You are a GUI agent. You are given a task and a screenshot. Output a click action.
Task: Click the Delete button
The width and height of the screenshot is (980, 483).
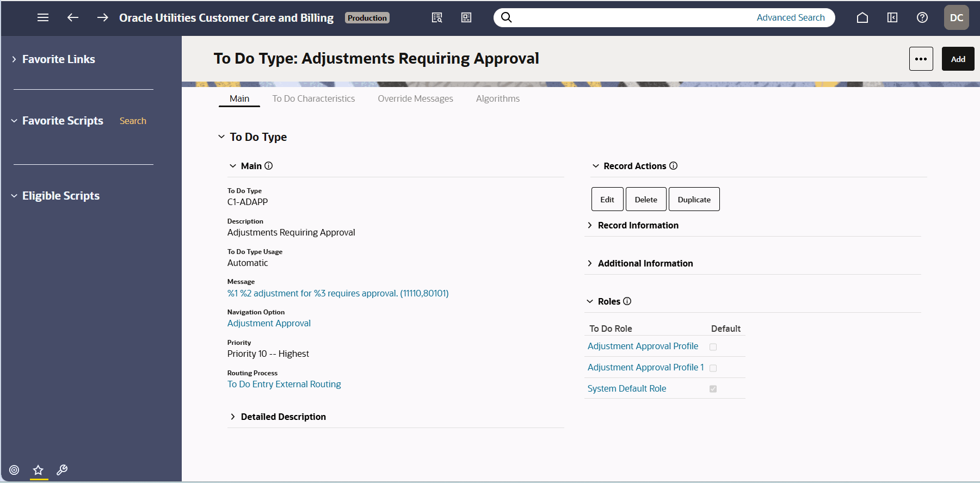point(646,199)
